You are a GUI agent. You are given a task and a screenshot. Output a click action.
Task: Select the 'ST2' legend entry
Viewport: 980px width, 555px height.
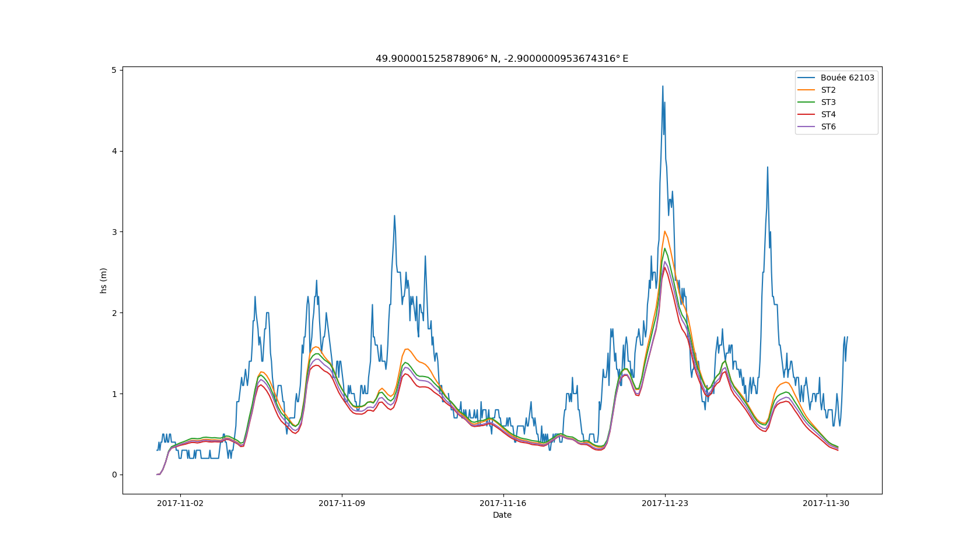828,90
